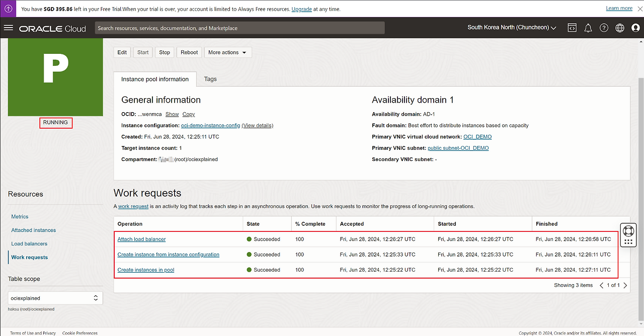Click the purple upgrade arrow icon
The height and width of the screenshot is (336, 644).
pos(9,9)
